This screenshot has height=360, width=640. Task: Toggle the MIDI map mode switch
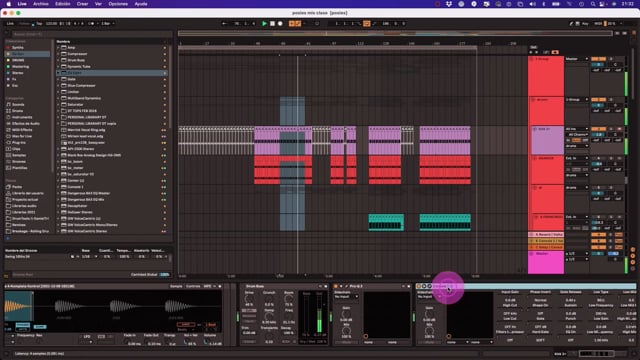click(598, 24)
